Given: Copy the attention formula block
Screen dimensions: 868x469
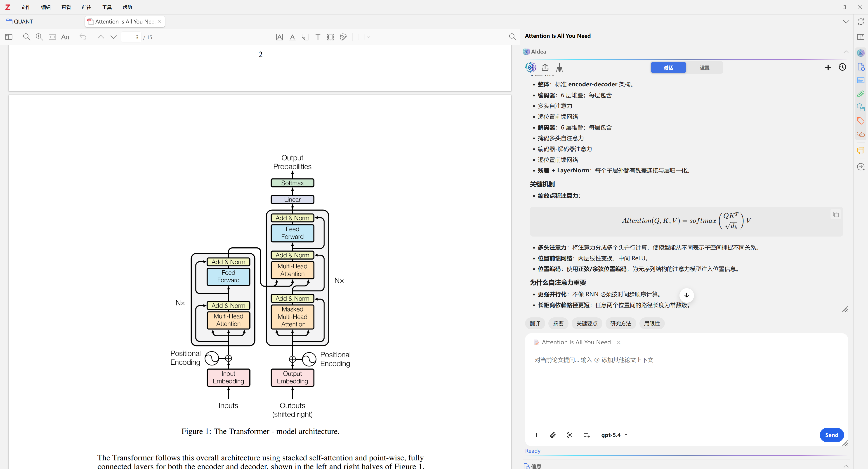Looking at the screenshot, I should tap(836, 214).
